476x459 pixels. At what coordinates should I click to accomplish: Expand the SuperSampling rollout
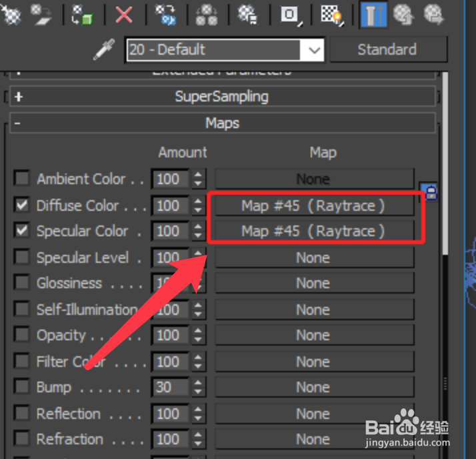[x=223, y=97]
